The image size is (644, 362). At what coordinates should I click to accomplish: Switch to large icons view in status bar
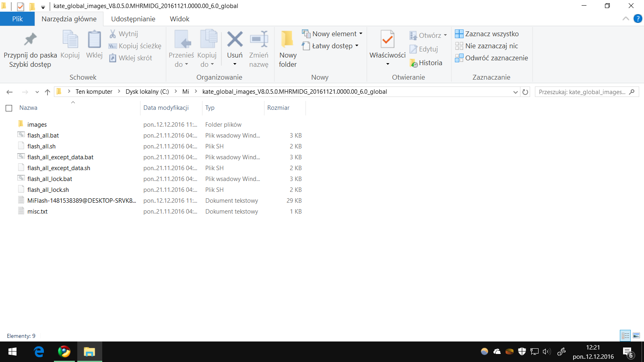tap(636, 335)
